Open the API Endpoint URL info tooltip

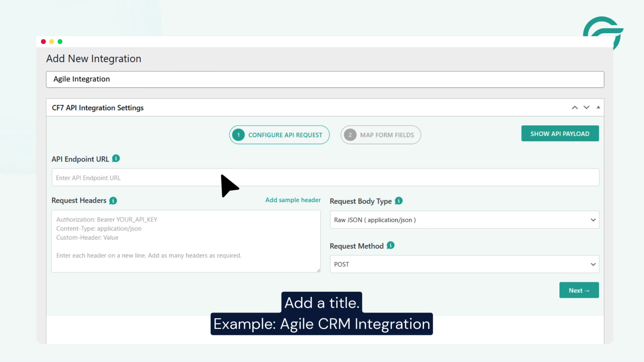pos(116,159)
